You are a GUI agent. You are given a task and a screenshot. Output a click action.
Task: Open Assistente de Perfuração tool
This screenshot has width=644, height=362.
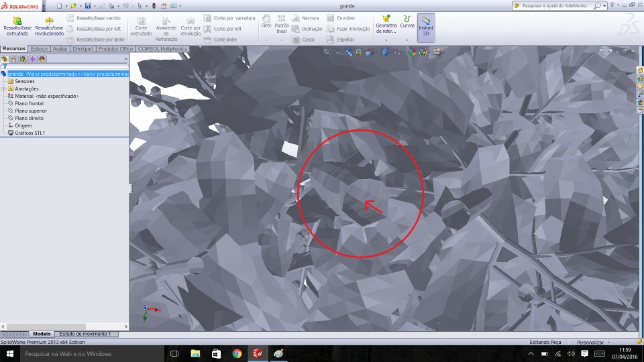pyautogui.click(x=166, y=29)
